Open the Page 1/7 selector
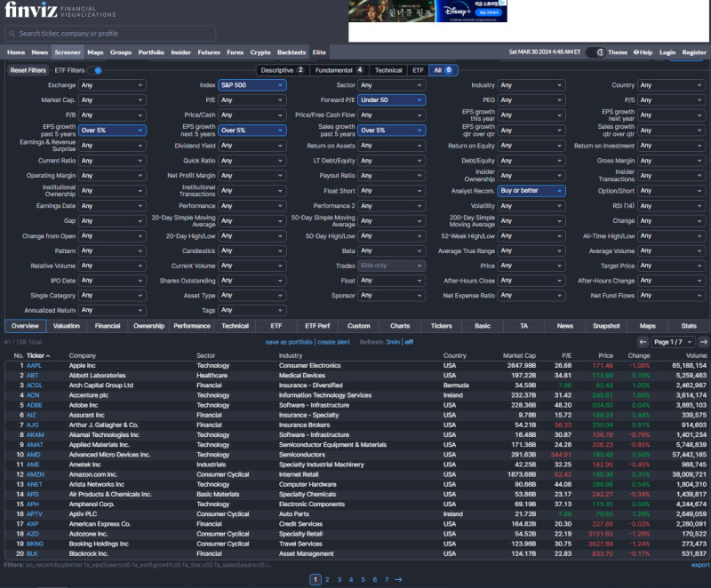Image resolution: width=711 pixels, height=588 pixels. tap(673, 342)
